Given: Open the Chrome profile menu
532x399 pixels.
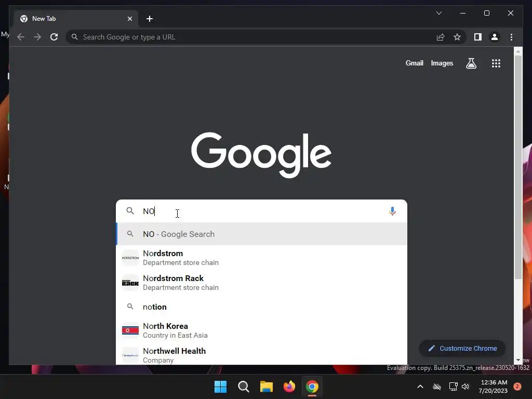Looking at the screenshot, I should [495, 37].
